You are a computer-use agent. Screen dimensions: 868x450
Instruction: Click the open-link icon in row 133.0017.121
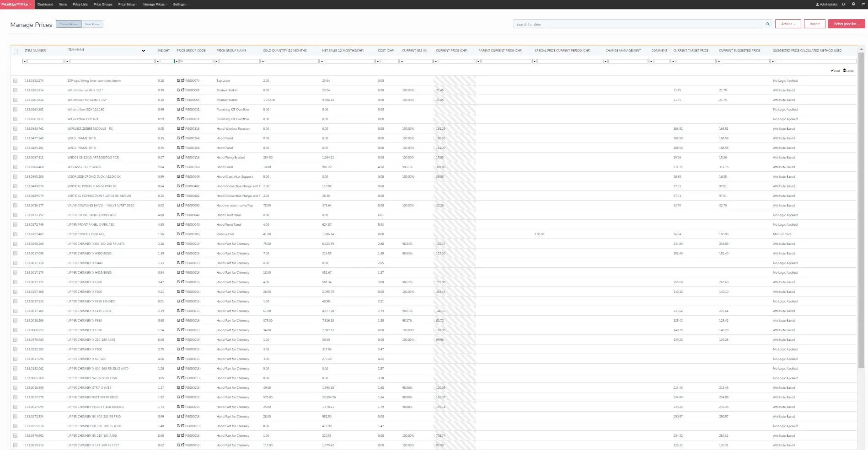pyautogui.click(x=182, y=282)
